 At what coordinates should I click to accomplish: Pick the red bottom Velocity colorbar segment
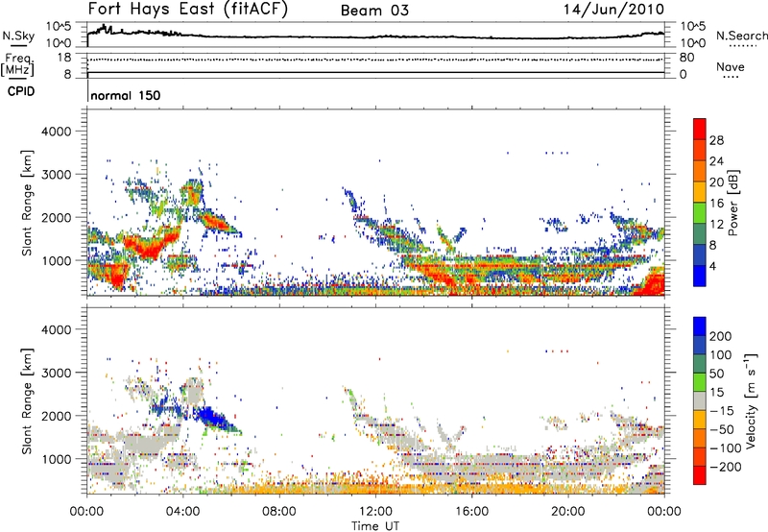[700, 475]
